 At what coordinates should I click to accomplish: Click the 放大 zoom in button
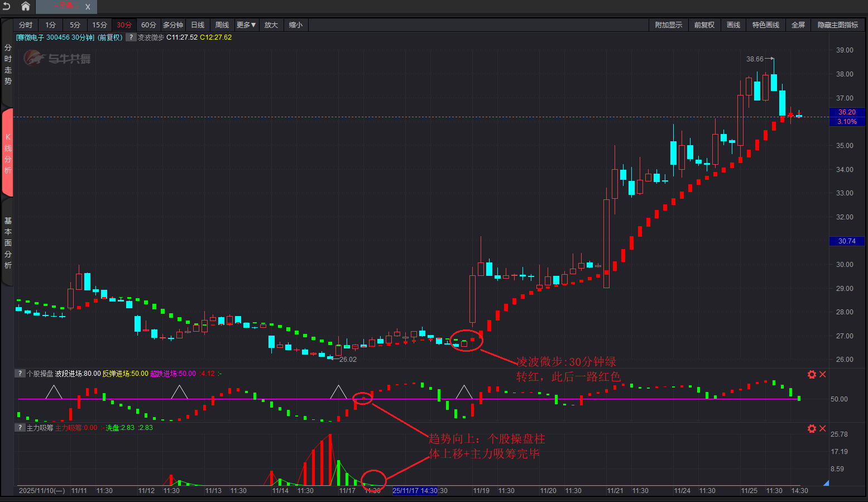[x=271, y=25]
